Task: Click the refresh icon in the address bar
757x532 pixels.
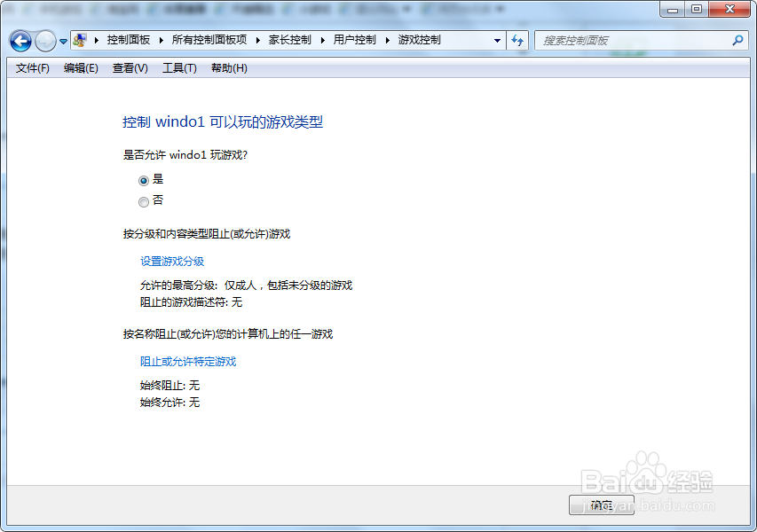Action: 519,41
